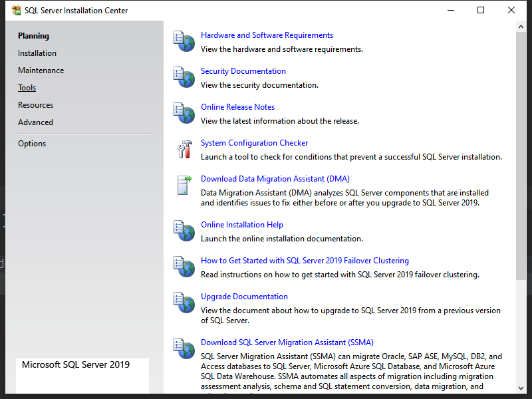Click the Online Release Notes icon

[184, 113]
